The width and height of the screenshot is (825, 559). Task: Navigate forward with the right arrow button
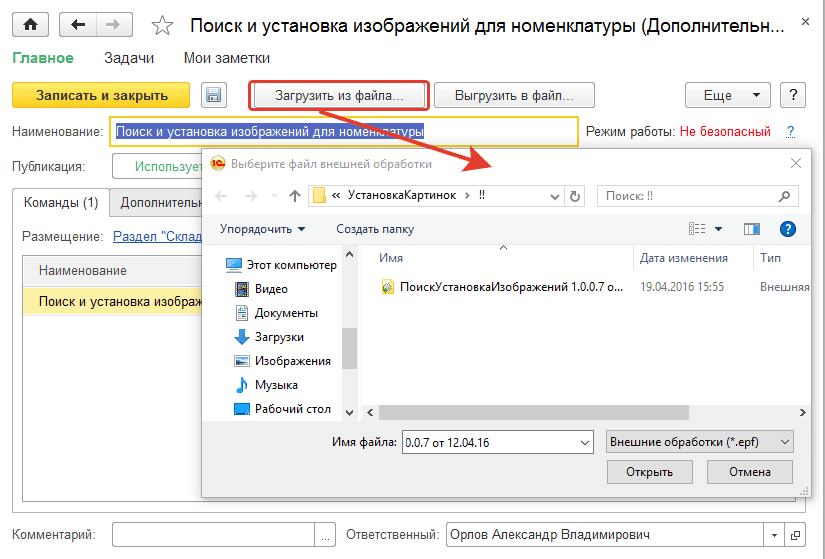114,25
